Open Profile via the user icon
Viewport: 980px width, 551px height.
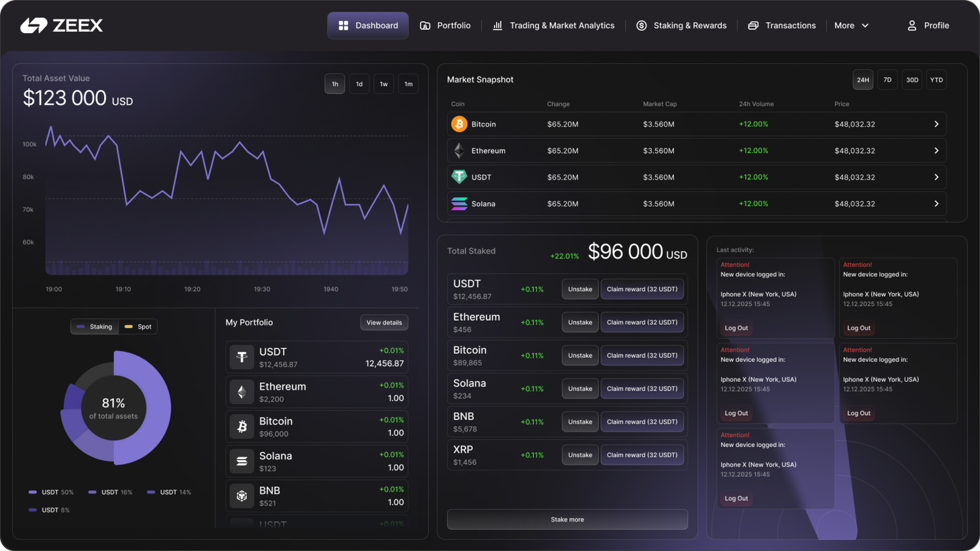pyautogui.click(x=911, y=25)
